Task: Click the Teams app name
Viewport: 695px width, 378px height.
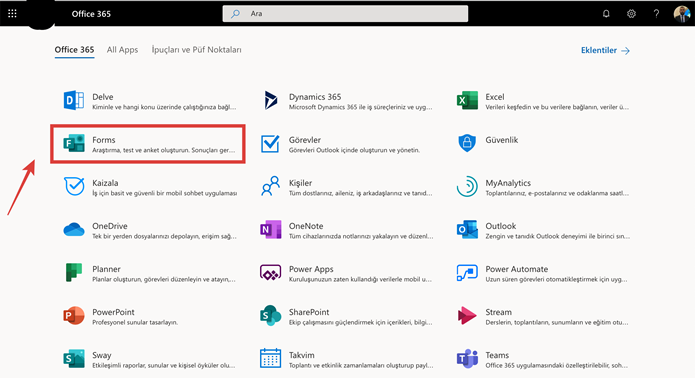Action: (497, 355)
